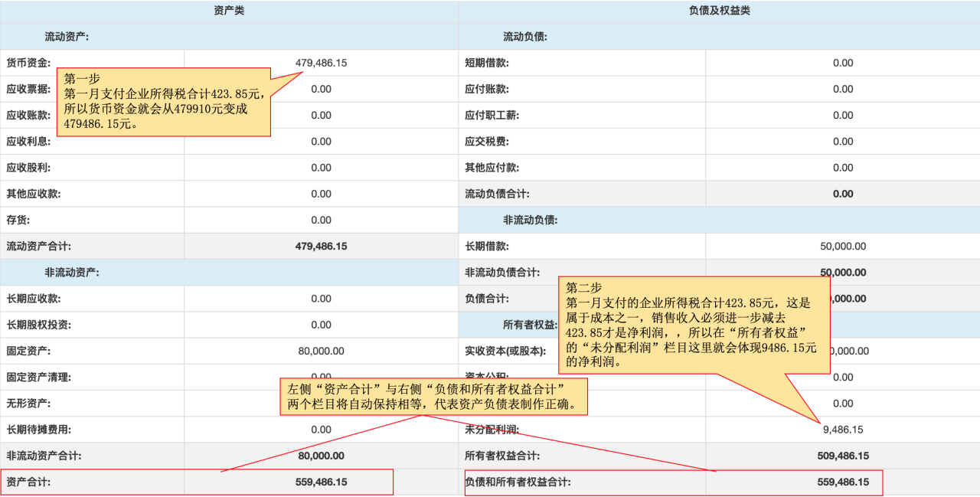Image resolution: width=980 pixels, height=497 pixels.
Task: Click the 流动负债合计 row label
Action: point(497,194)
